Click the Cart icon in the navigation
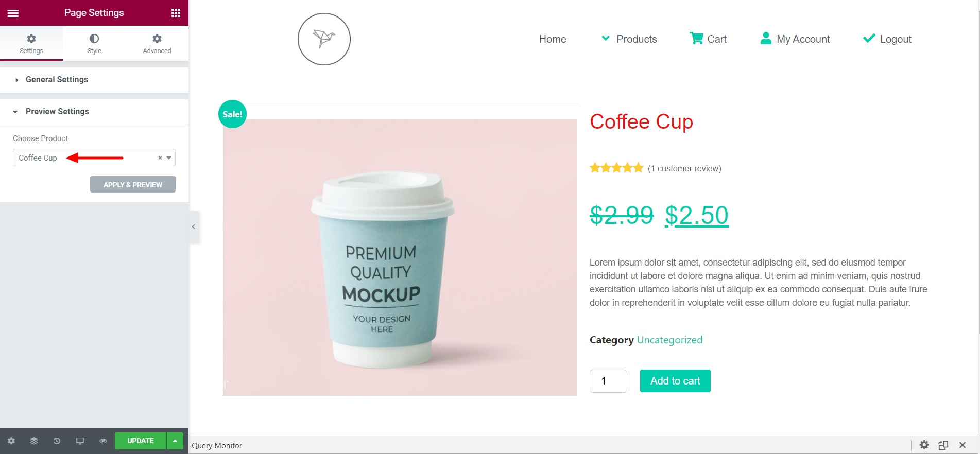Image resolution: width=980 pixels, height=454 pixels. [x=696, y=38]
